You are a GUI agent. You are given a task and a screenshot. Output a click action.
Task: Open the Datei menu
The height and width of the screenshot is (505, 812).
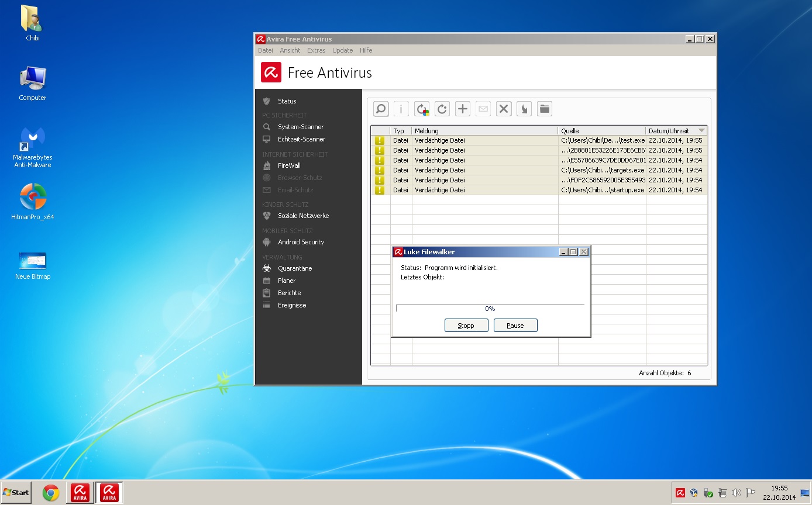tap(266, 50)
